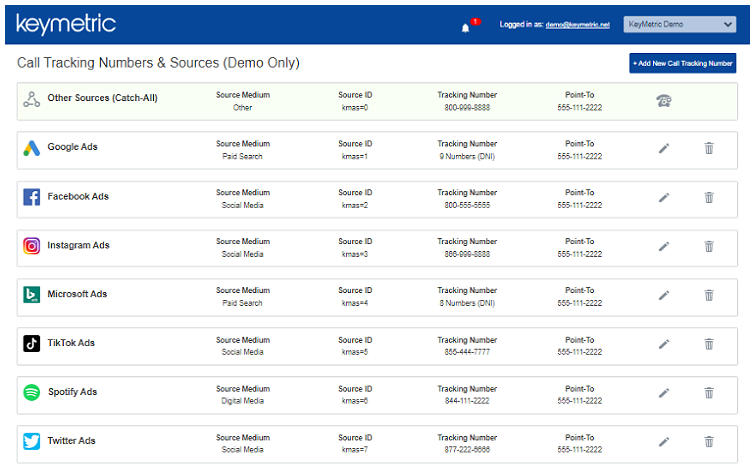
Task: Click tracking number 844-111-2222
Action: pyautogui.click(x=467, y=401)
